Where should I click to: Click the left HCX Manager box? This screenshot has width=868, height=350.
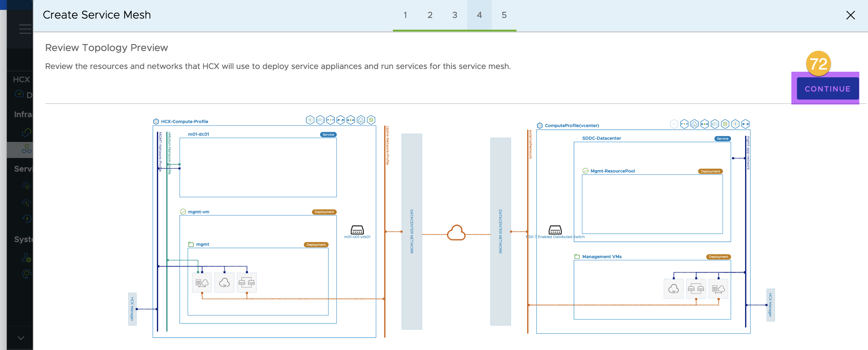[x=133, y=309]
